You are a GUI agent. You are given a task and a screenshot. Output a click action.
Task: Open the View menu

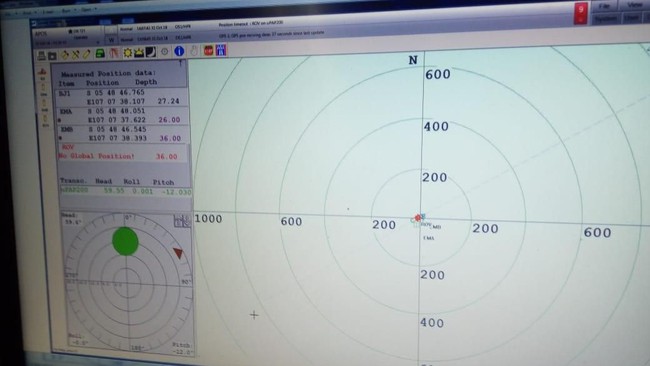click(x=634, y=5)
